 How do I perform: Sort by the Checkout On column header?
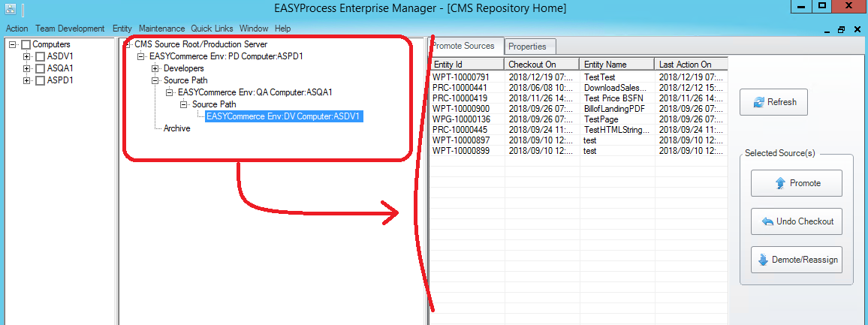pos(542,65)
